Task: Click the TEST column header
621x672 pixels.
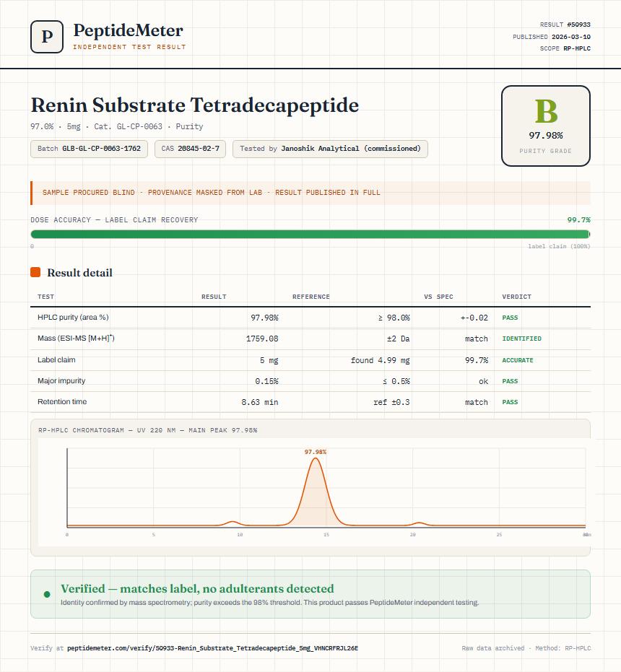Action: click(x=46, y=297)
